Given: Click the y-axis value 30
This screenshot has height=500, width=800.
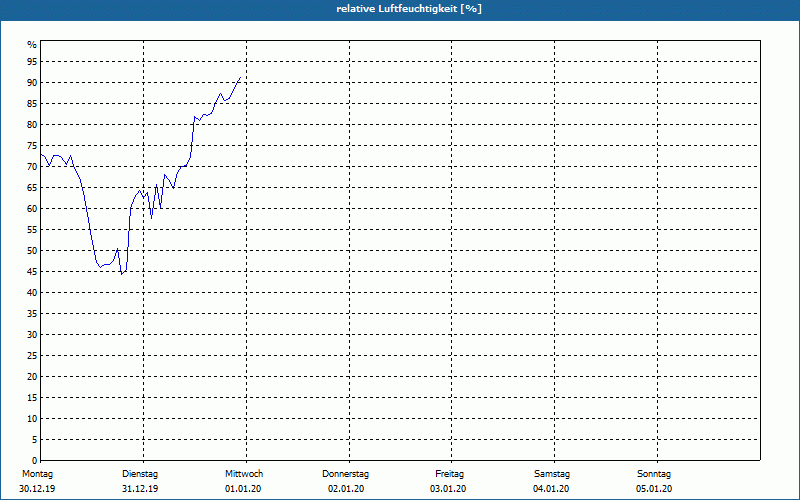Looking at the screenshot, I should [x=32, y=335].
